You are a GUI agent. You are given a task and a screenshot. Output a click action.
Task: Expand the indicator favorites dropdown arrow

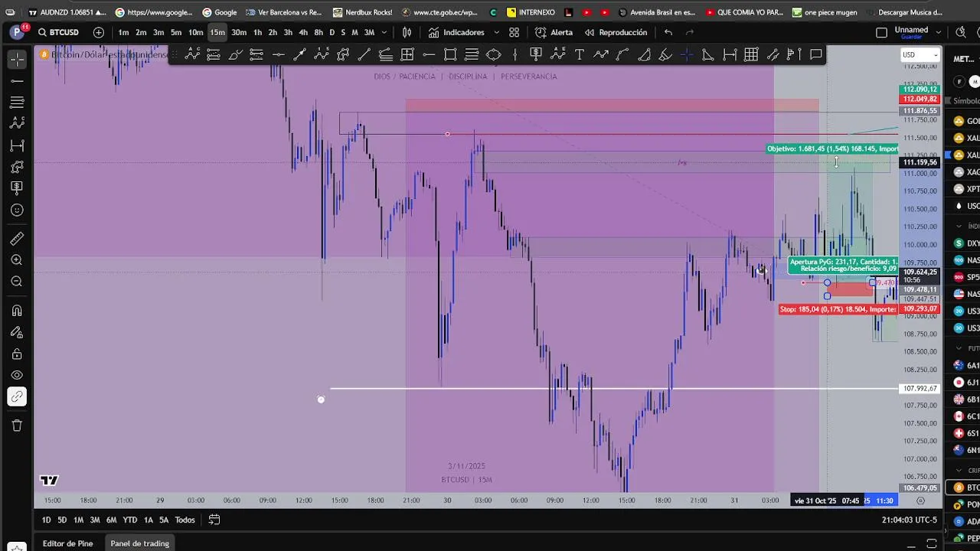point(496,32)
